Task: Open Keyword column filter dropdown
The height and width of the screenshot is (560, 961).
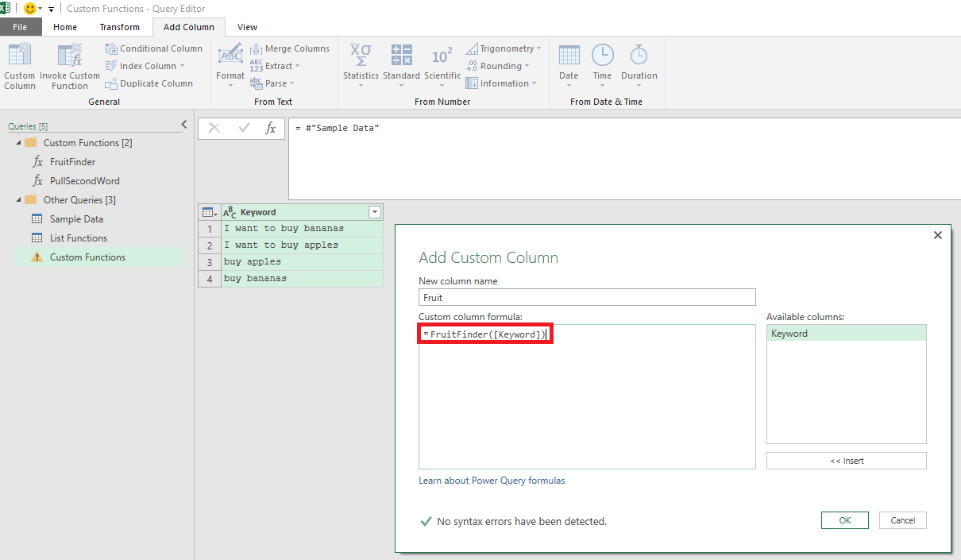Action: 374,212
